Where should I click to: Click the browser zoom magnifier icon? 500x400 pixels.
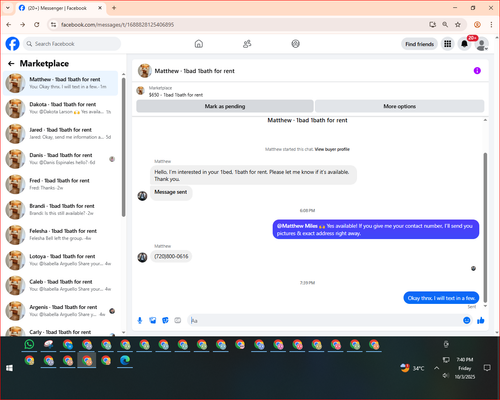pyautogui.click(x=445, y=25)
